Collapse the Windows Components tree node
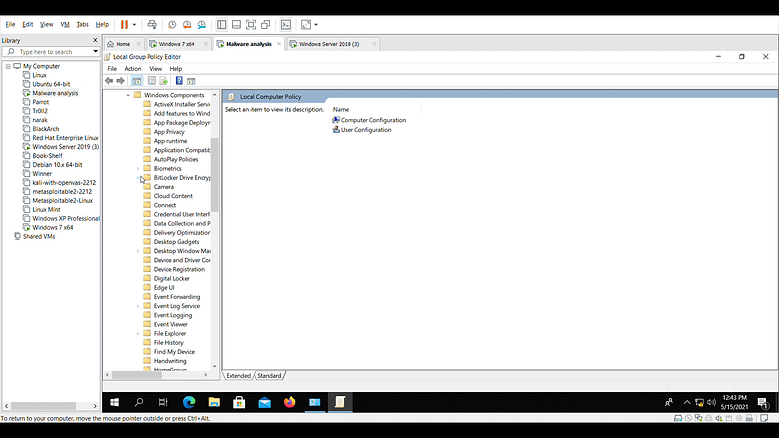The image size is (779, 438). tap(128, 95)
